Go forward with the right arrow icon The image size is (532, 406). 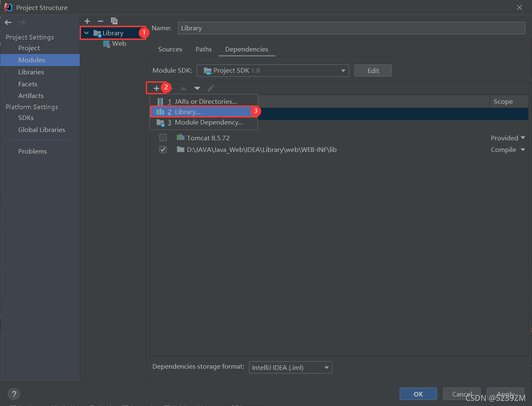coord(22,22)
